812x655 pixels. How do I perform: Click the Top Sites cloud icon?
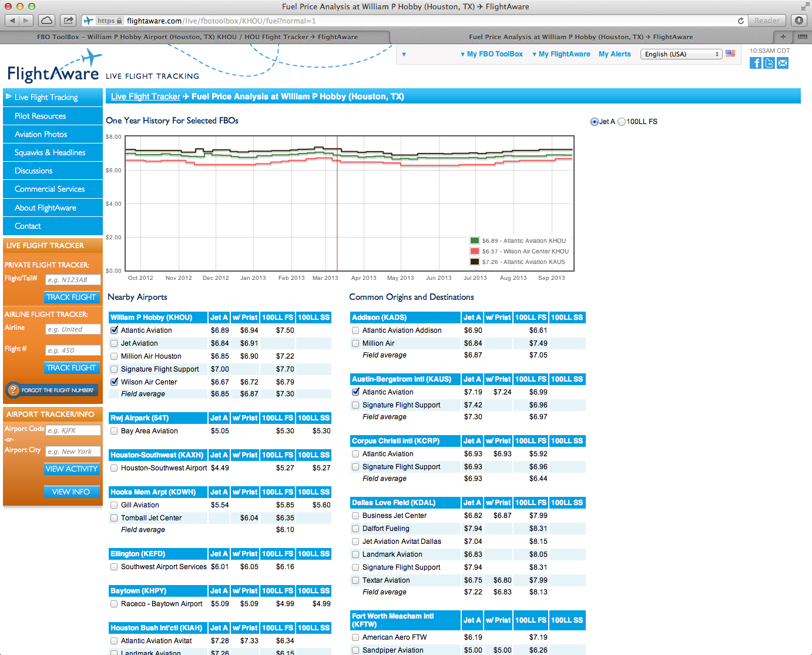[x=46, y=19]
